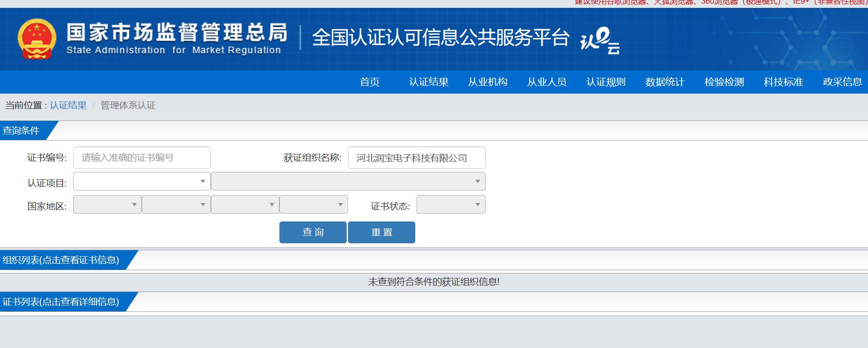
Task: Open the 从业机构 menu item
Action: [x=488, y=82]
